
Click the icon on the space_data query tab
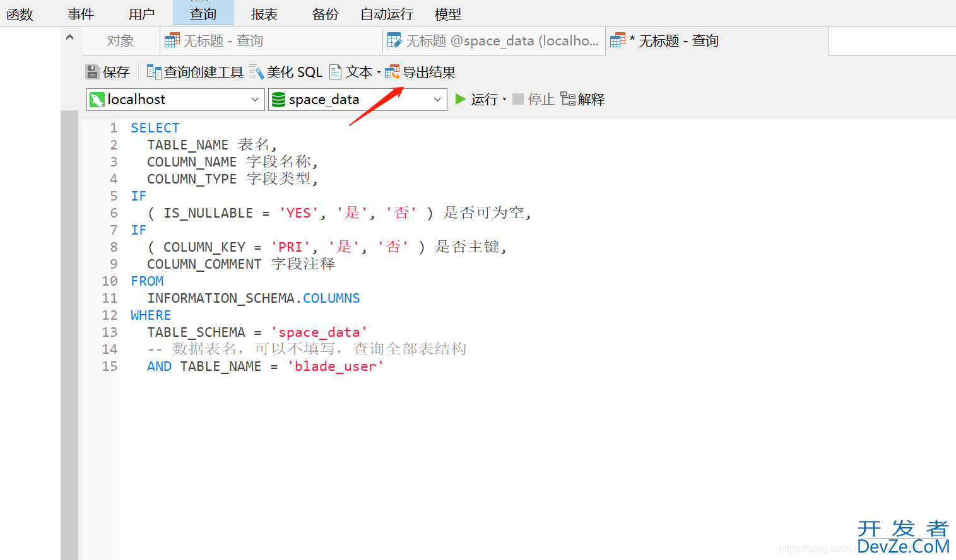pyautogui.click(x=394, y=40)
